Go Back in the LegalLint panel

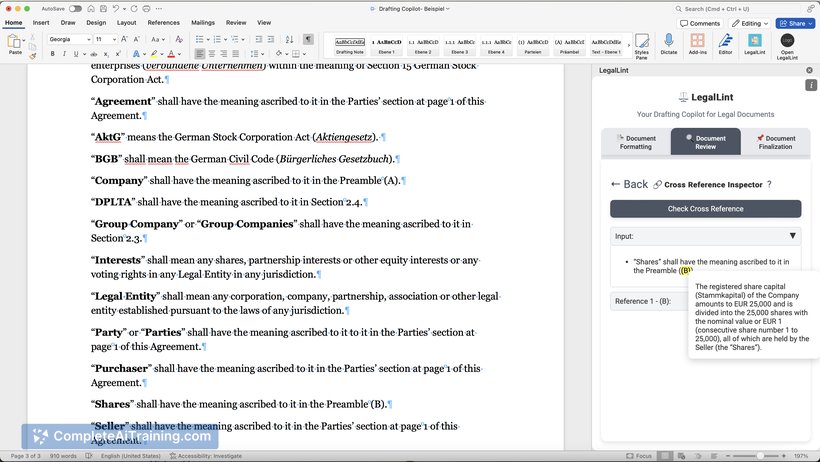coord(630,184)
